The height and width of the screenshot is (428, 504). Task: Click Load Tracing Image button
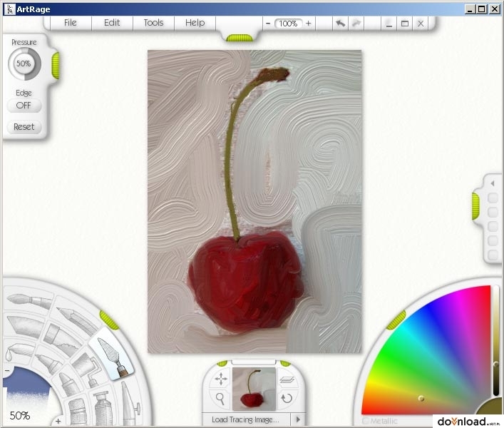245,419
